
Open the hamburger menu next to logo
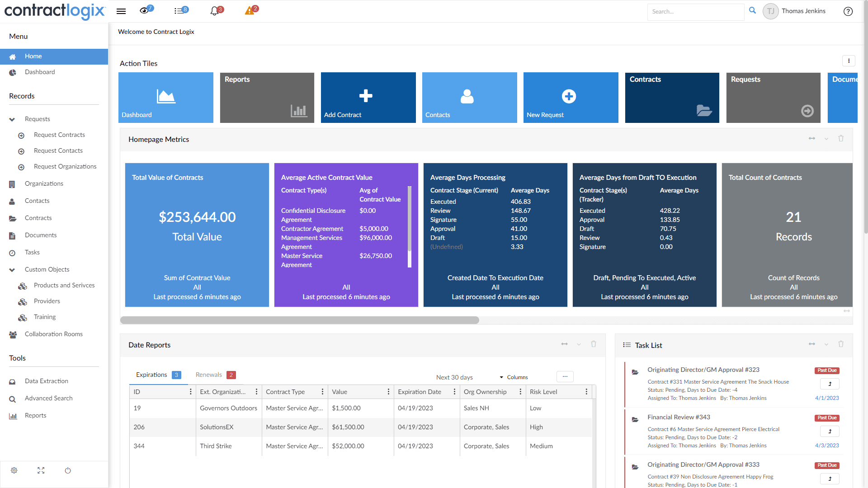tap(121, 11)
